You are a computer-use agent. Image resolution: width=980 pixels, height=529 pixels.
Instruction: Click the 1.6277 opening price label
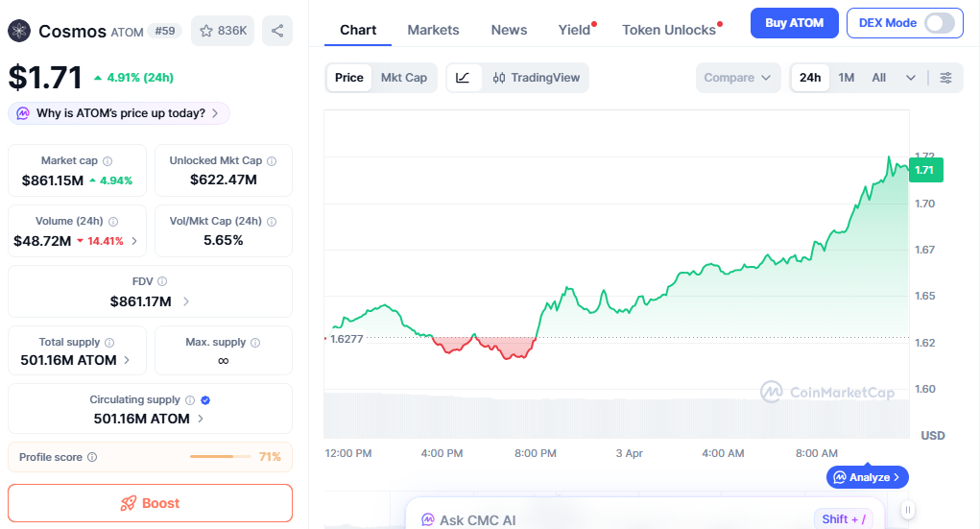click(347, 339)
